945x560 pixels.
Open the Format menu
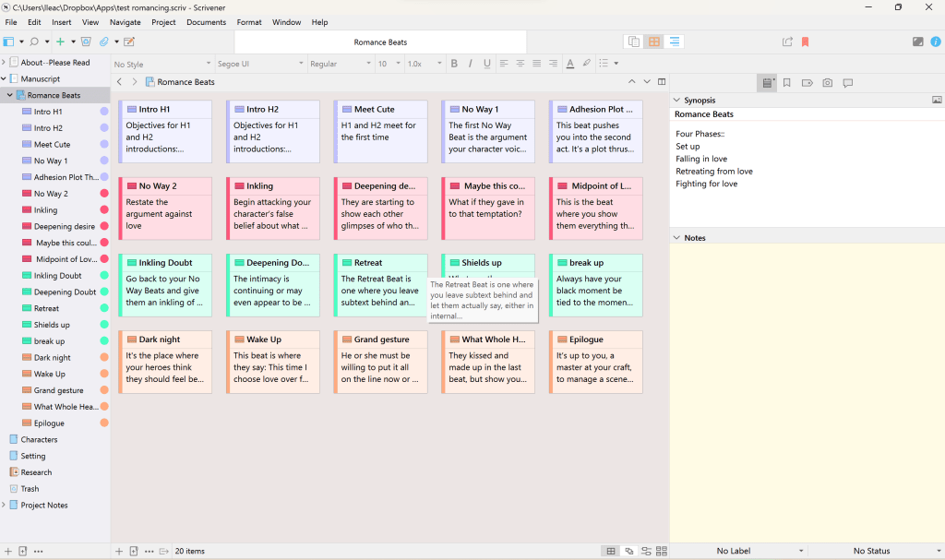(248, 22)
